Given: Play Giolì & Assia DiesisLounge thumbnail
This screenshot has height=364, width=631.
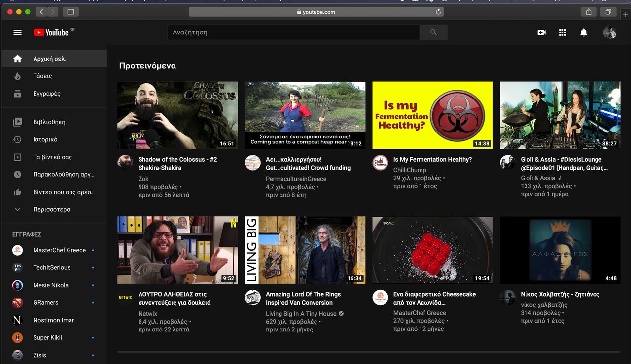Looking at the screenshot, I should (560, 115).
